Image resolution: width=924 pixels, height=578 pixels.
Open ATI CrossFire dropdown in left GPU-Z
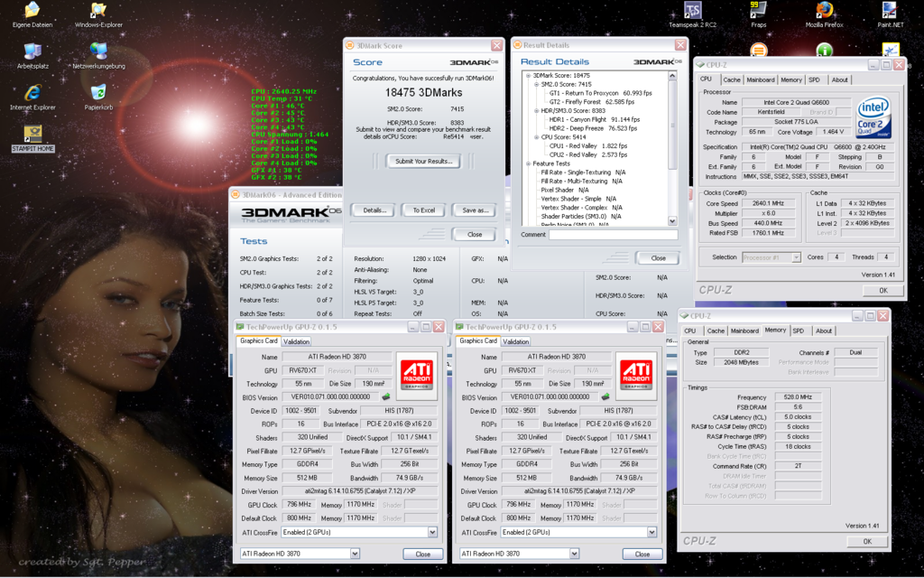pos(432,532)
